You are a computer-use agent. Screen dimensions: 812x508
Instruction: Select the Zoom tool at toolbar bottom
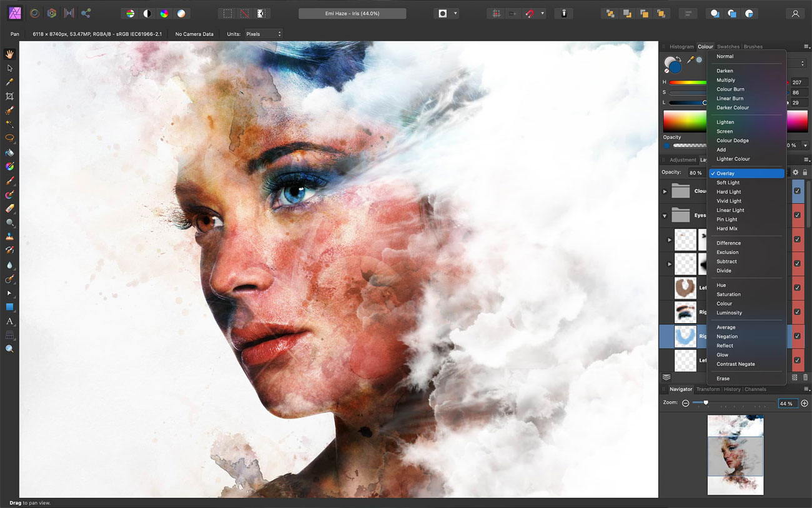click(9, 348)
